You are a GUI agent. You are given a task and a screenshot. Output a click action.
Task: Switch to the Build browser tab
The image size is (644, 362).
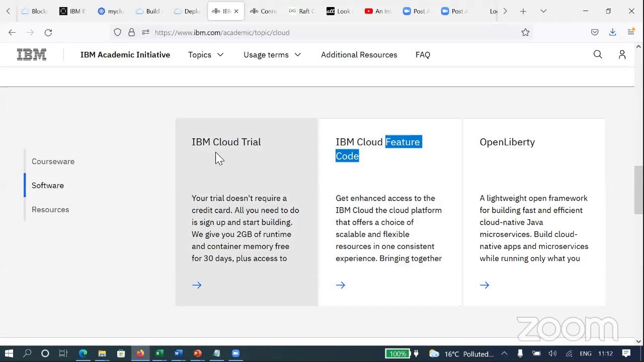click(149, 11)
